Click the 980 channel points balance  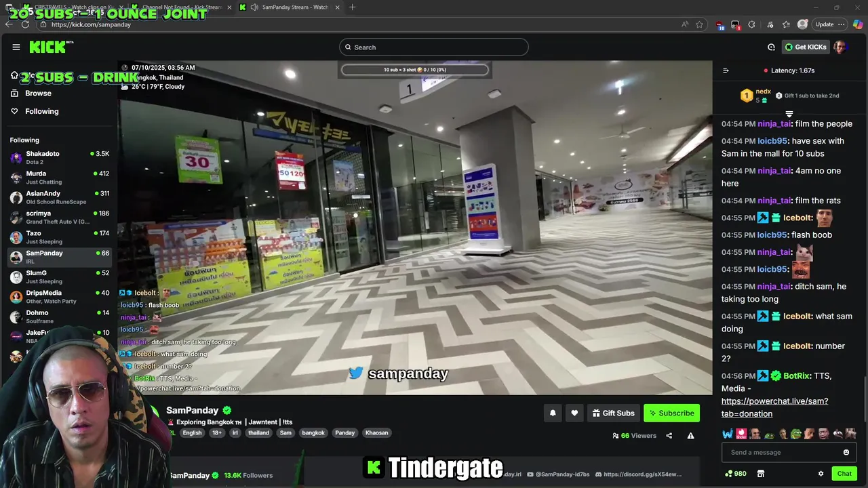[x=736, y=474]
